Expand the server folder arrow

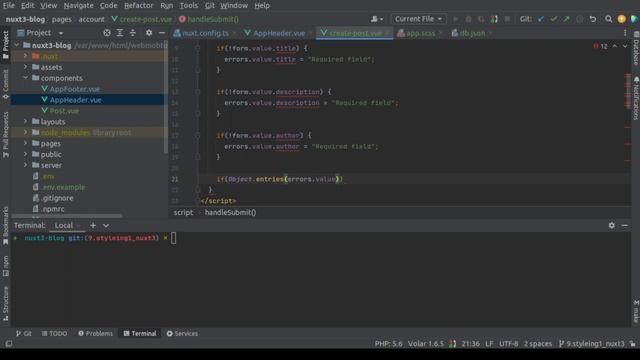click(x=25, y=165)
